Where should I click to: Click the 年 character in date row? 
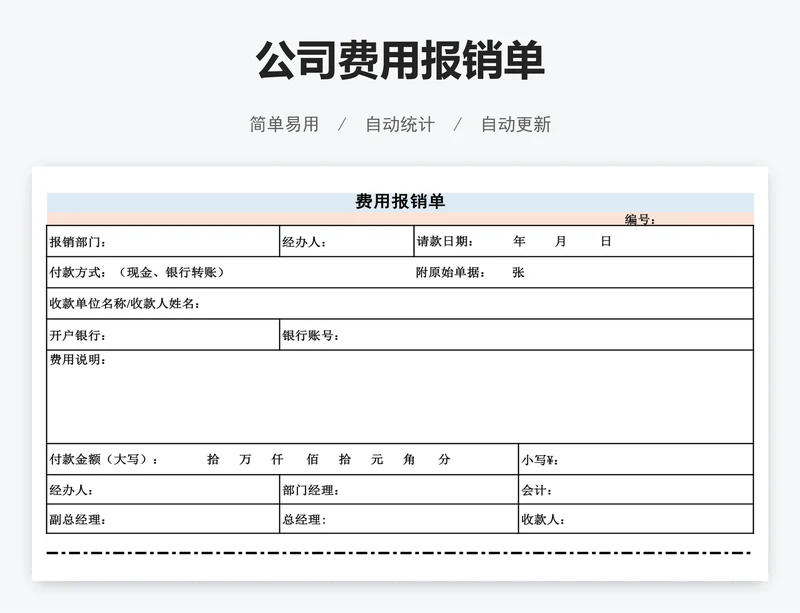point(519,241)
